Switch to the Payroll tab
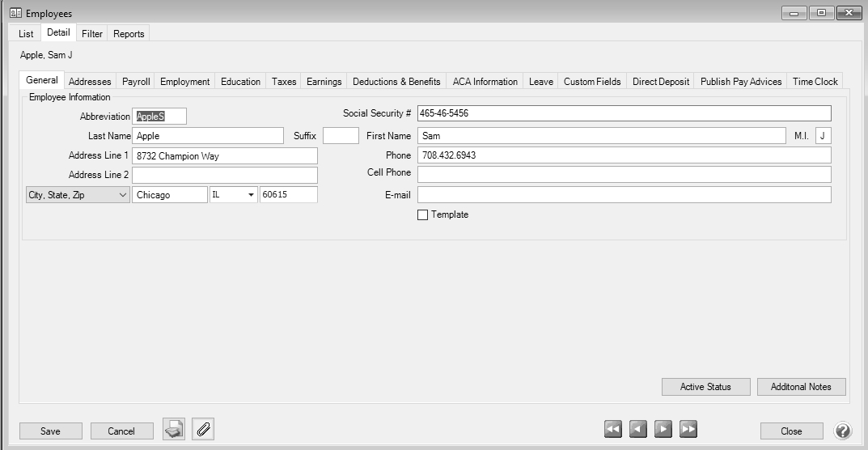 (136, 82)
